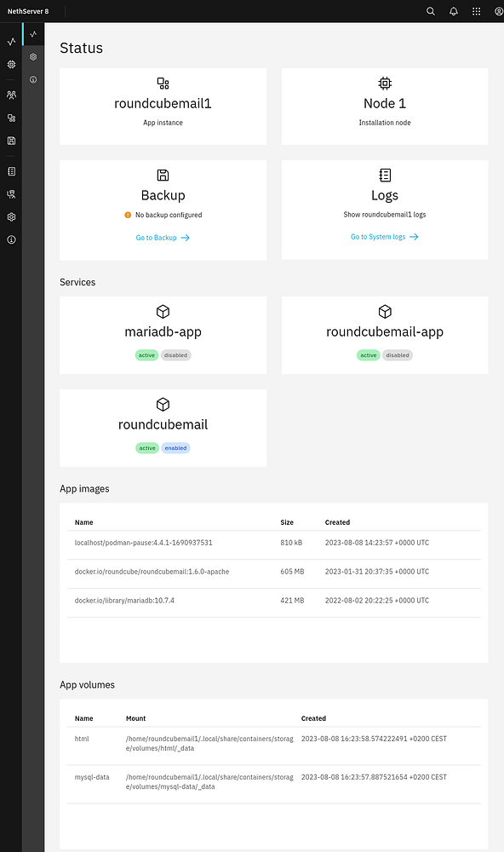
Task: Click the disabled tag on roundcubemail-app
Action: (x=398, y=355)
